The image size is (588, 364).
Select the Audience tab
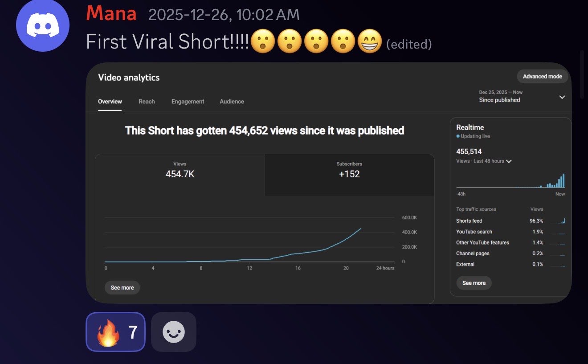pyautogui.click(x=232, y=102)
